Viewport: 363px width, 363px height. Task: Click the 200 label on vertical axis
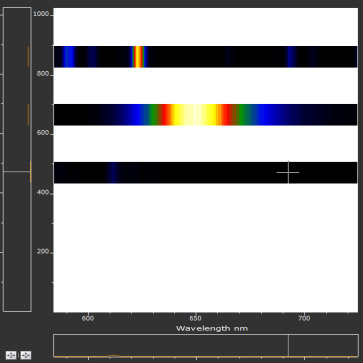(x=43, y=251)
